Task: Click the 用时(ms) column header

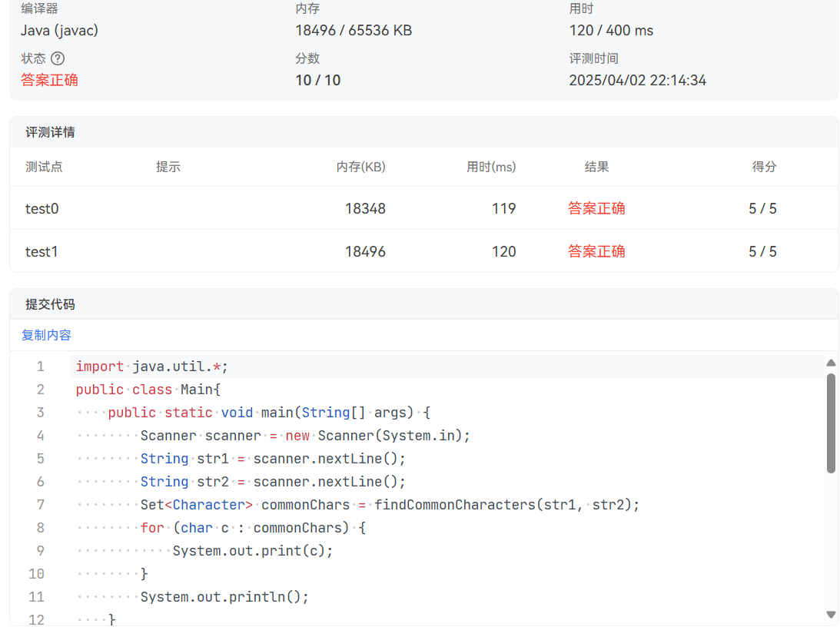Action: point(492,167)
